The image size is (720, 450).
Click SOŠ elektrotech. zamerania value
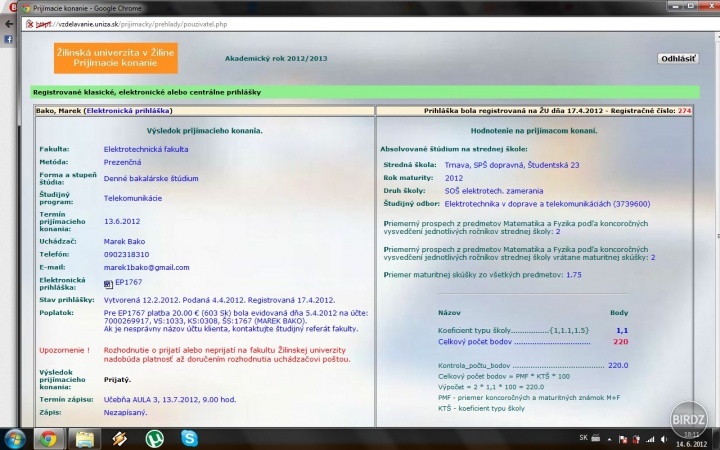click(x=494, y=191)
